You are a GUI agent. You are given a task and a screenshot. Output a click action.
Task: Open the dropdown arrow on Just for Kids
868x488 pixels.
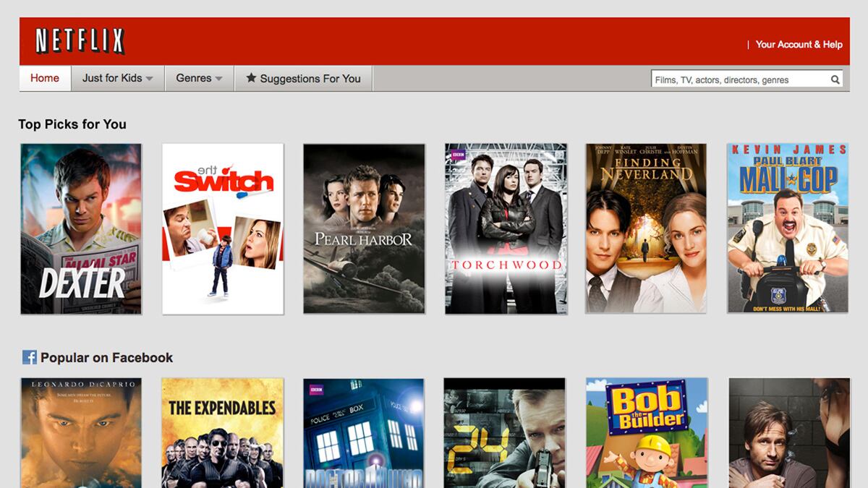(x=150, y=80)
